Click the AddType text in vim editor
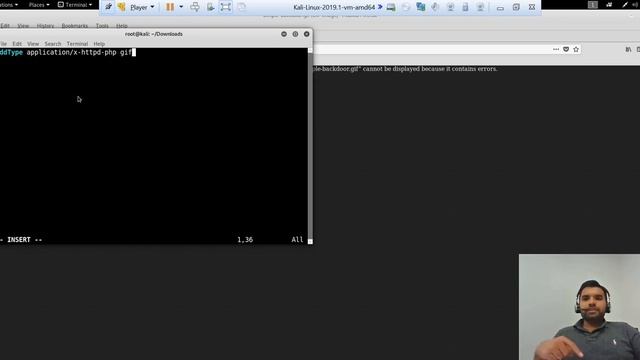 (11, 52)
